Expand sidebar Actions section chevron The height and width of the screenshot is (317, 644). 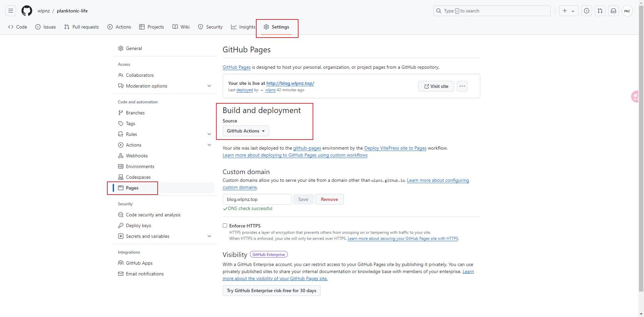tap(209, 145)
